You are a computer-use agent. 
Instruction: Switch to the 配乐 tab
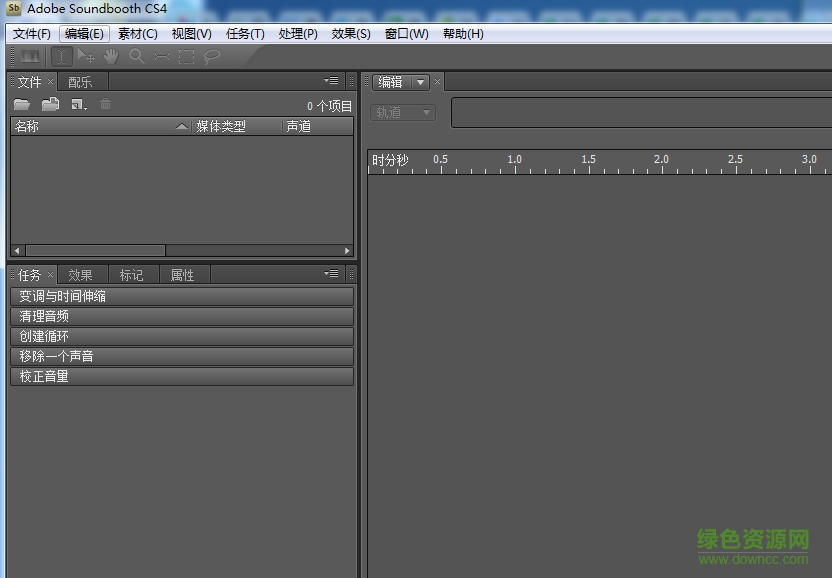click(81, 81)
